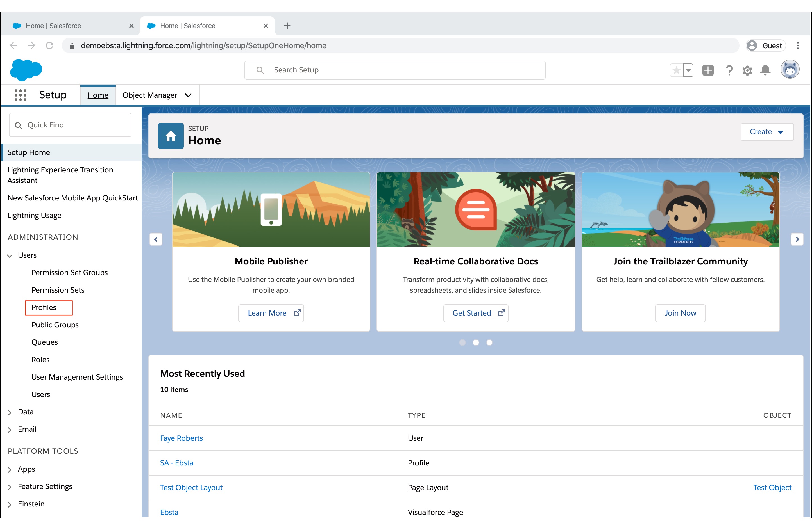Expand the Einstein section

tap(10, 504)
